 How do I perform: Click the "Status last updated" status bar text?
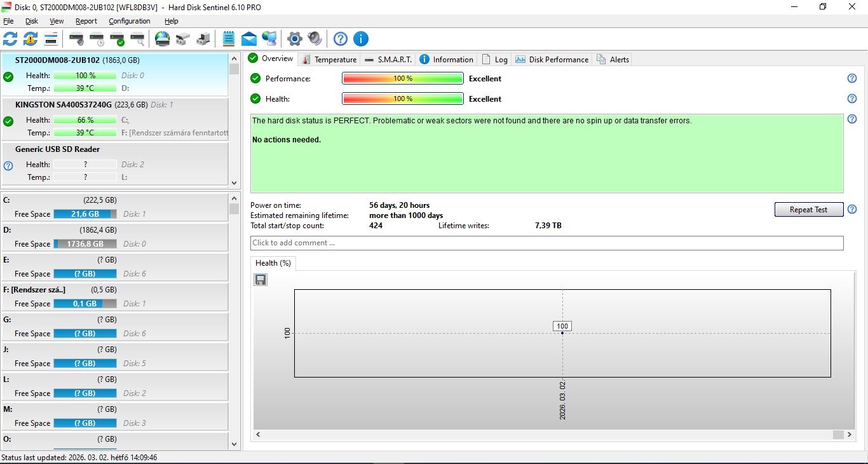tap(79, 458)
